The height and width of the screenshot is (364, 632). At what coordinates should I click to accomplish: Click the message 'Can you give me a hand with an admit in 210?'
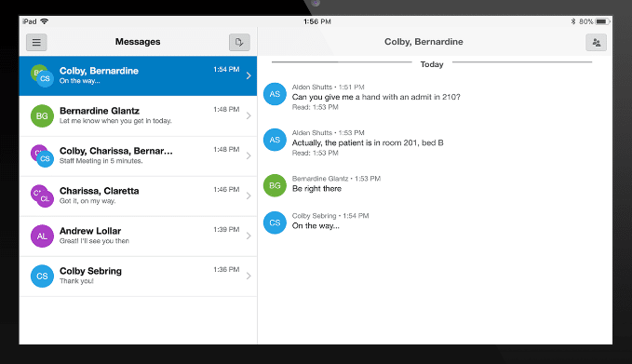coord(376,97)
